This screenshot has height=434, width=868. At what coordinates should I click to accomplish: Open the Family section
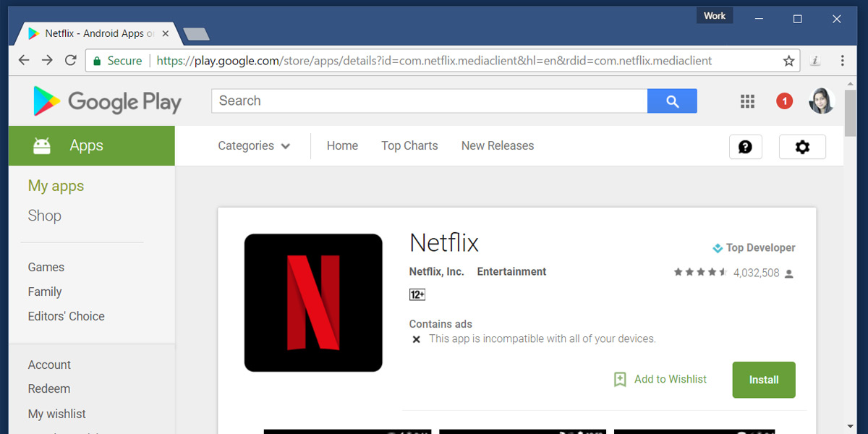[45, 292]
